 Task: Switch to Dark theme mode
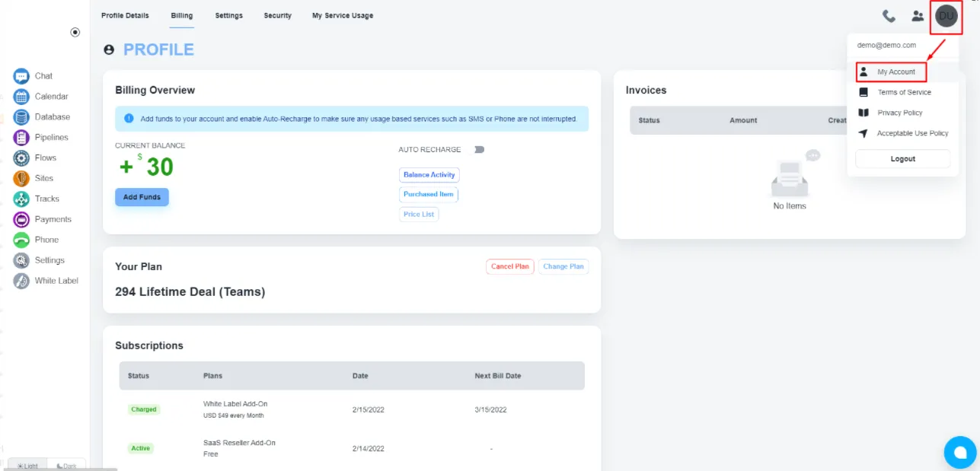click(66, 466)
